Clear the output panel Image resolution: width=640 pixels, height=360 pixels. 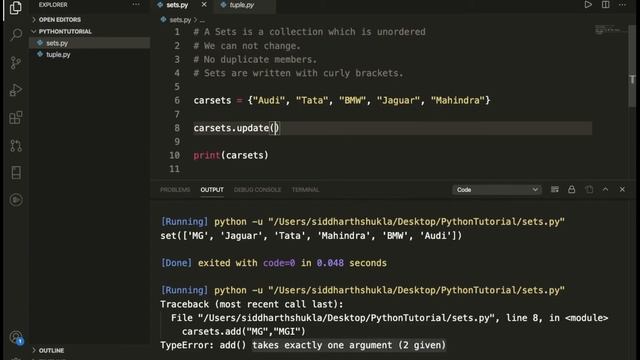(555, 189)
